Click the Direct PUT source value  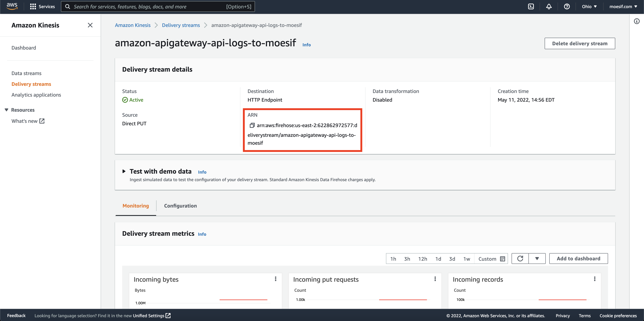coord(134,124)
